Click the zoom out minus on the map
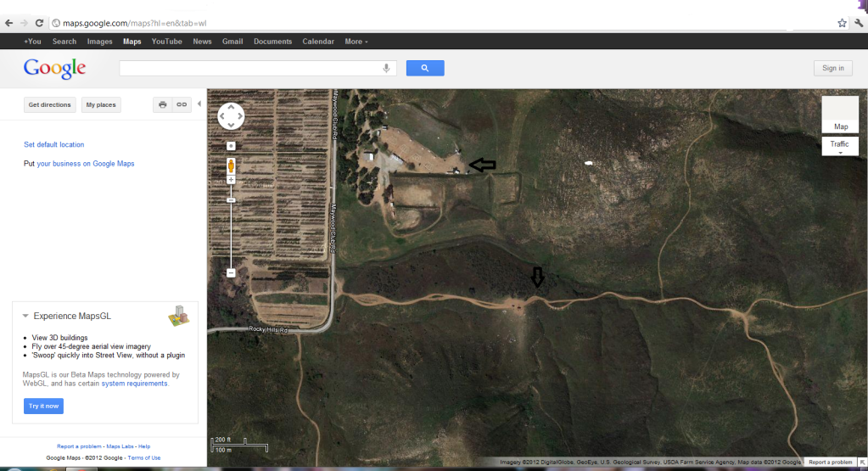 point(231,272)
